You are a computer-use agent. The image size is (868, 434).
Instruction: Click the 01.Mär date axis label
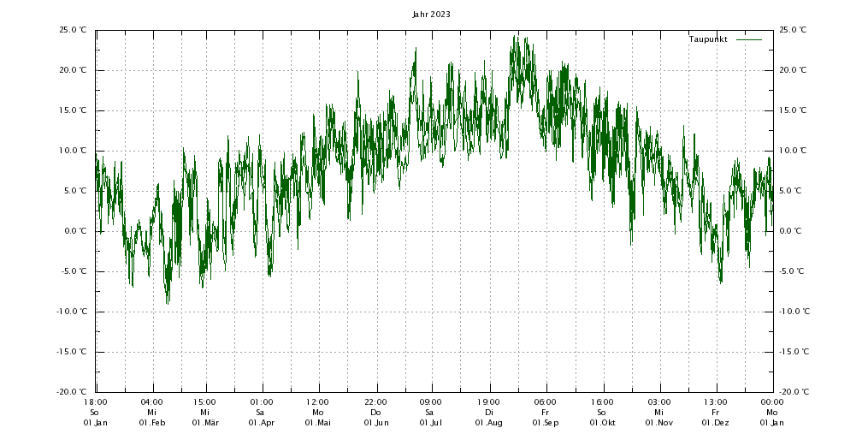click(204, 423)
